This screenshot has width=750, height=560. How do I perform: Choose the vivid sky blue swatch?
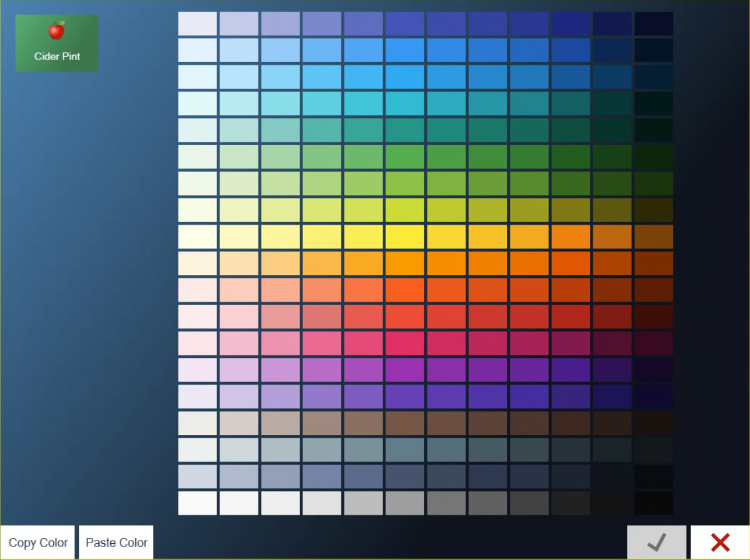coord(405,77)
